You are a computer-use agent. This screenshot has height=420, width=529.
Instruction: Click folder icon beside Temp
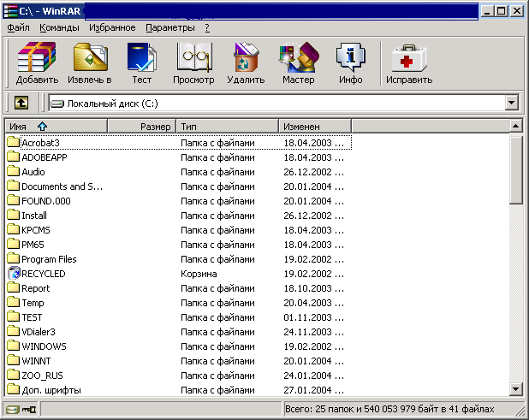click(13, 302)
